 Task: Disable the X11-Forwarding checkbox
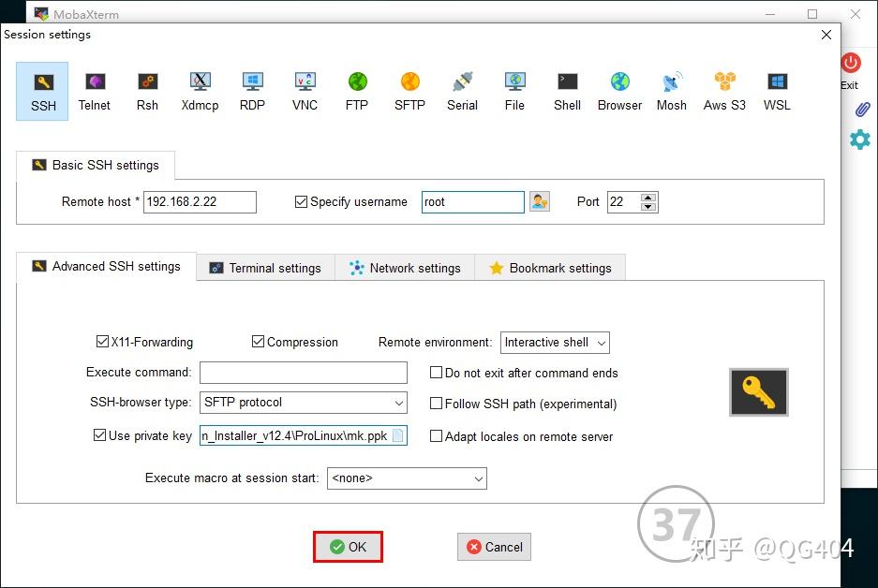tap(103, 343)
